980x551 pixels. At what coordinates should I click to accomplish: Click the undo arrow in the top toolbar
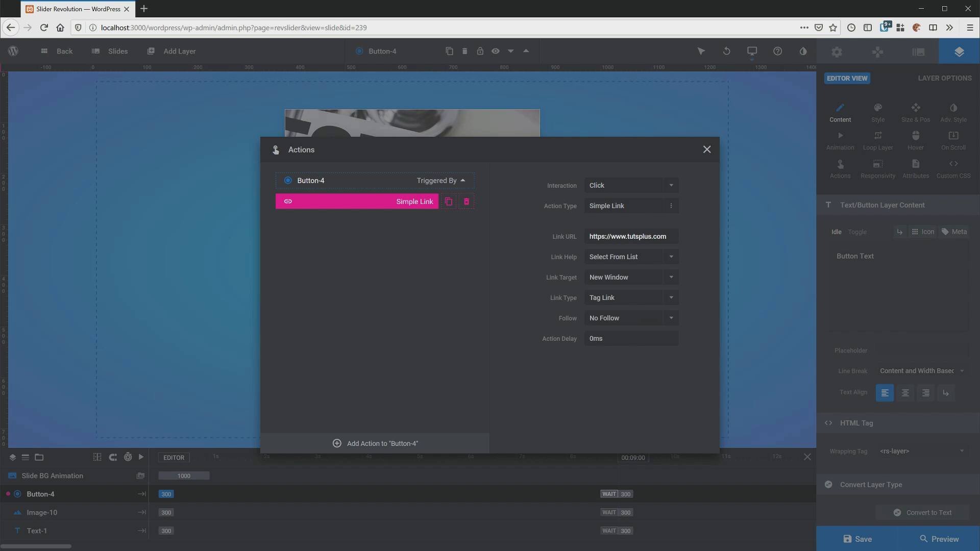[726, 51]
